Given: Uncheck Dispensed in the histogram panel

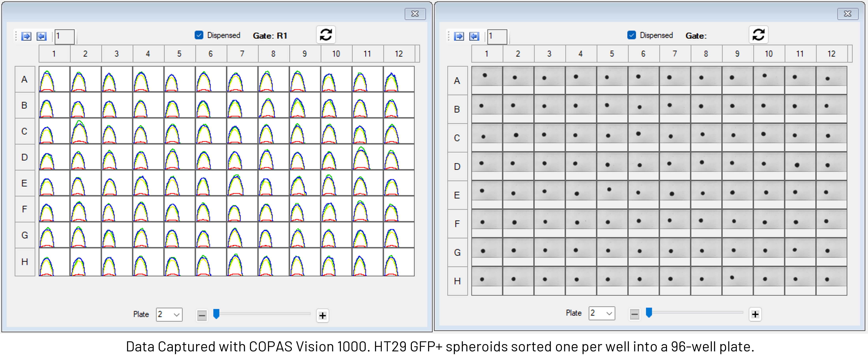Looking at the screenshot, I should point(199,35).
